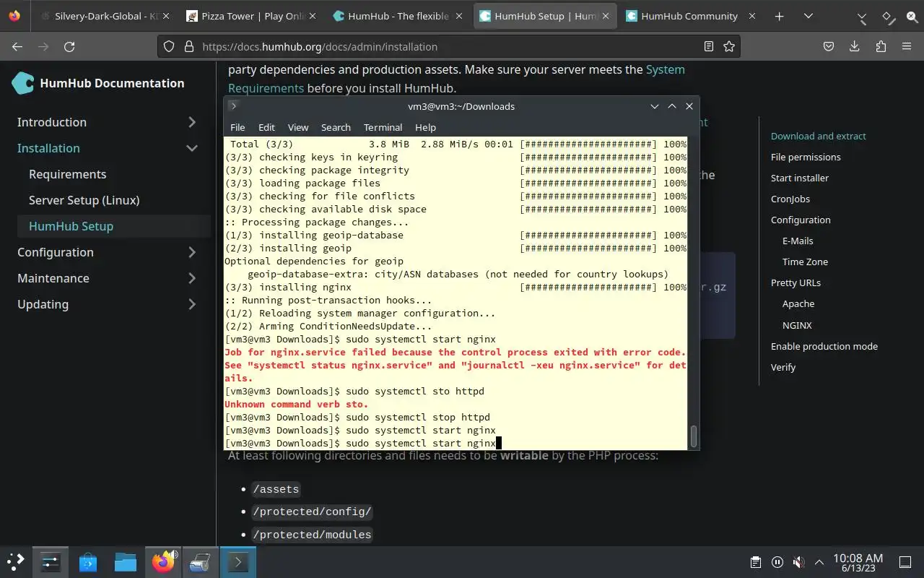The image size is (924, 578).
Task: Click the media pause tray icon
Action: (777, 562)
